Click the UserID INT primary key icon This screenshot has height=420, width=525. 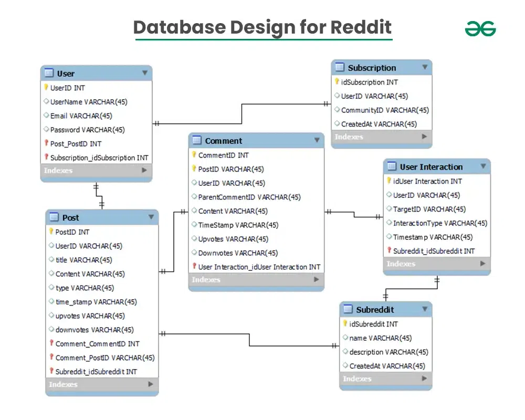46,87
